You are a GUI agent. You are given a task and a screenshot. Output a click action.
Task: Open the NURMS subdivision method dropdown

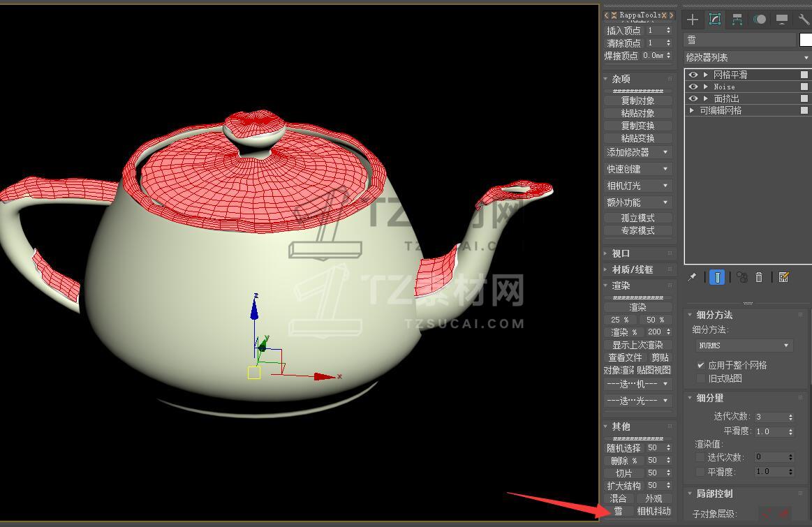[x=744, y=346]
